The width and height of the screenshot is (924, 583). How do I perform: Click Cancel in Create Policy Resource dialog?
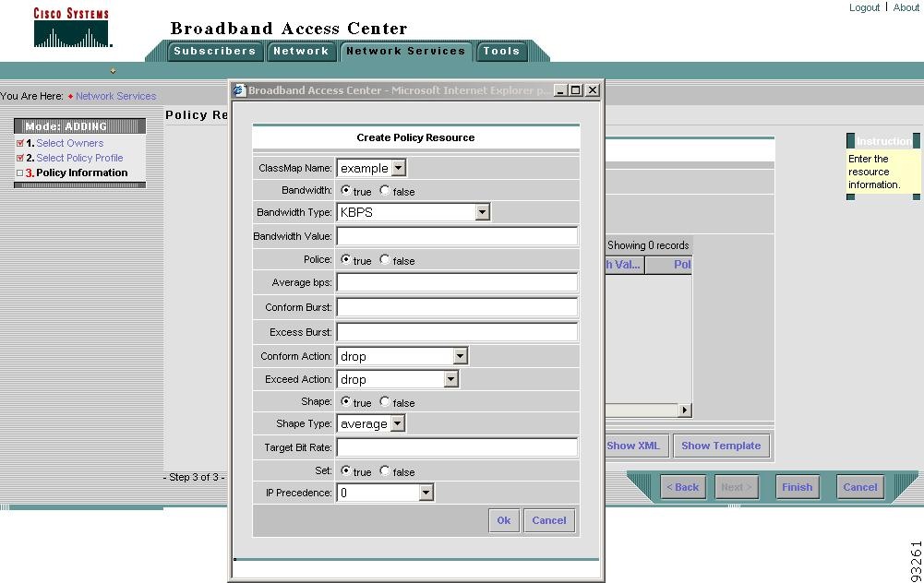549,520
